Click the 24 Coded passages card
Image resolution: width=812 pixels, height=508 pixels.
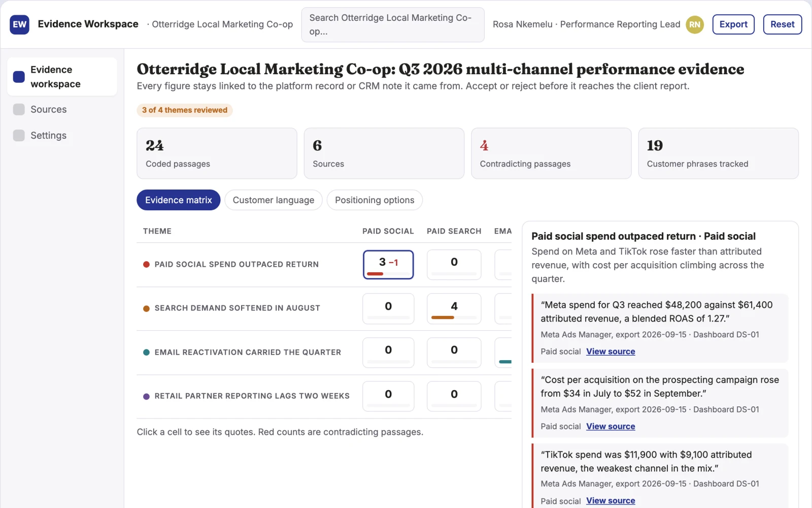click(x=217, y=153)
